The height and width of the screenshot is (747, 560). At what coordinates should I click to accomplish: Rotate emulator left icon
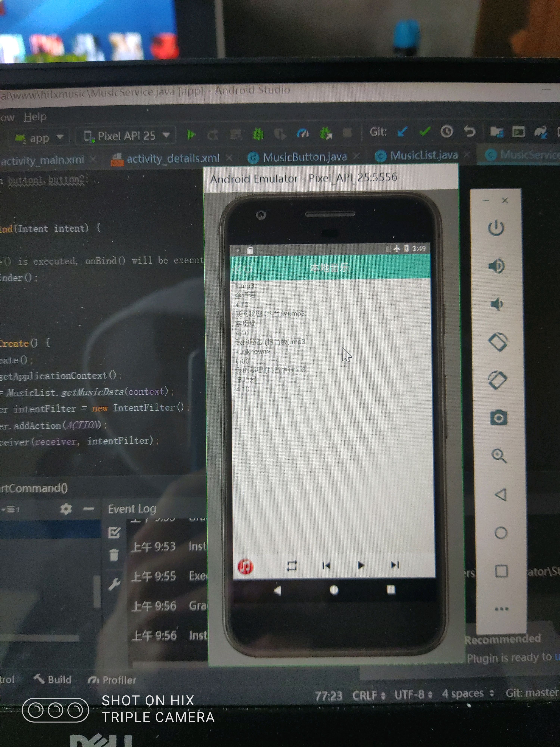[498, 342]
